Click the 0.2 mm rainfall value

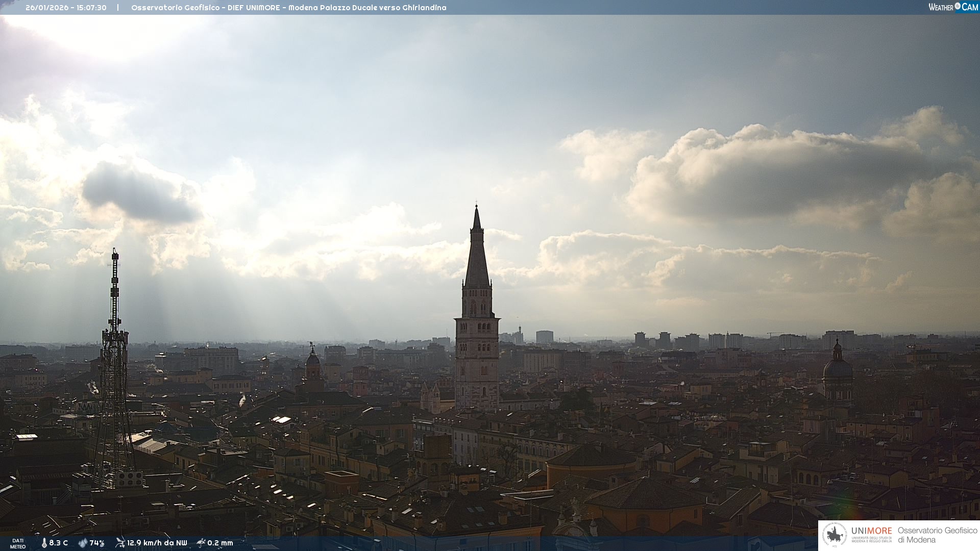tap(220, 543)
